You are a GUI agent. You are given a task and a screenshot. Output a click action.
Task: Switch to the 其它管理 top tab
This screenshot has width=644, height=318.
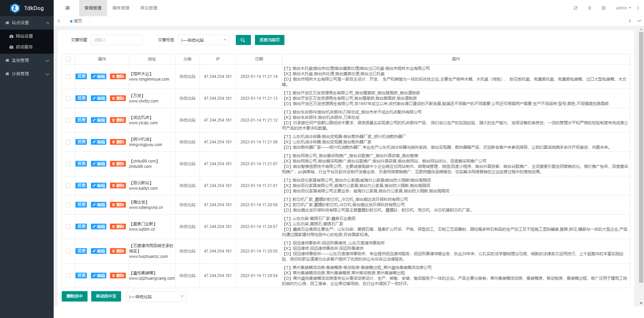[x=149, y=8]
